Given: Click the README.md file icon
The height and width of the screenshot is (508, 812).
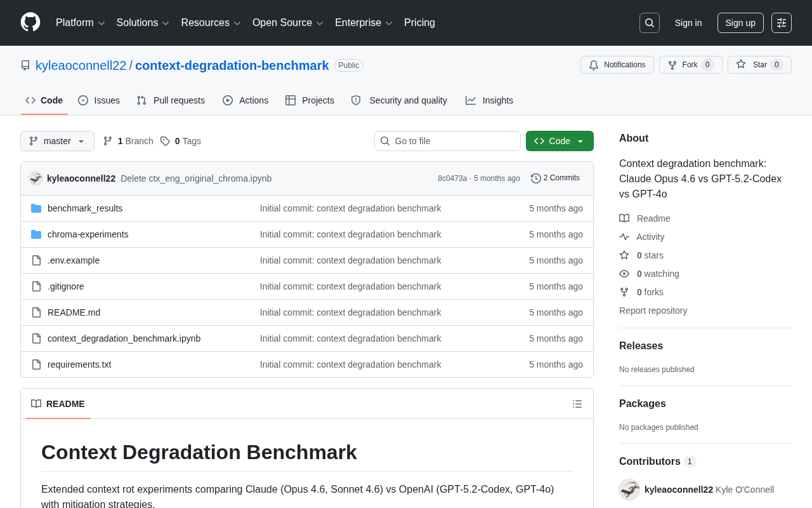Looking at the screenshot, I should pyautogui.click(x=36, y=312).
